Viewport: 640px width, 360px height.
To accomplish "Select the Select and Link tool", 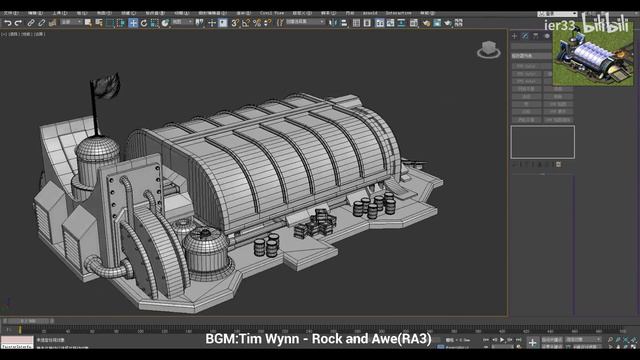I will pyautogui.click(x=31, y=23).
